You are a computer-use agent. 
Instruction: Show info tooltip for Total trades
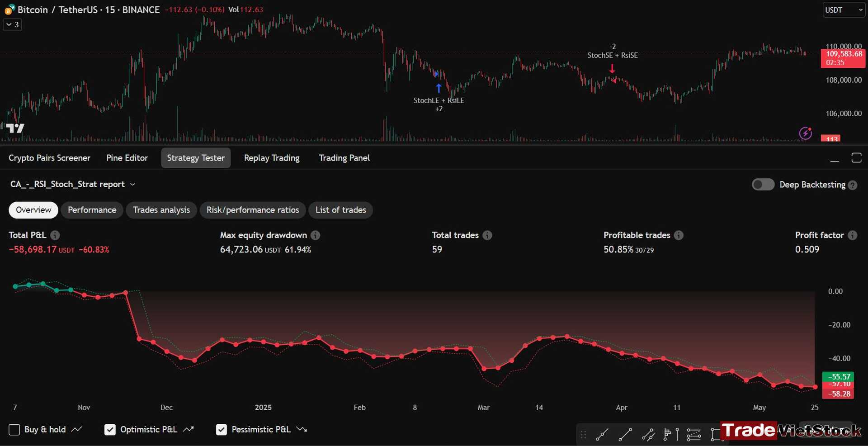click(487, 235)
